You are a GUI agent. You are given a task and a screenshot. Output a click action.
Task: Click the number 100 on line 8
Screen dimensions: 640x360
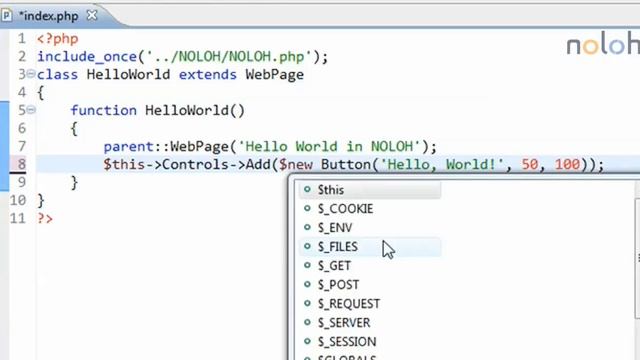(x=567, y=164)
